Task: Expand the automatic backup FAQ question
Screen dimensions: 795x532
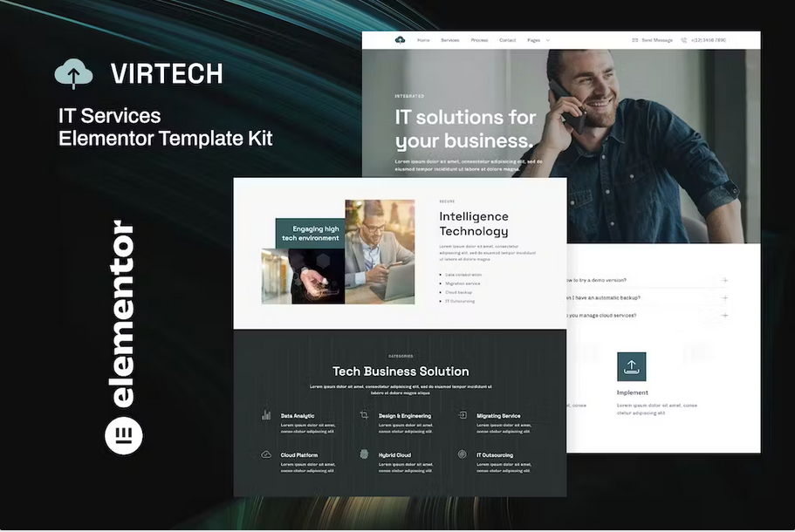Action: point(724,298)
